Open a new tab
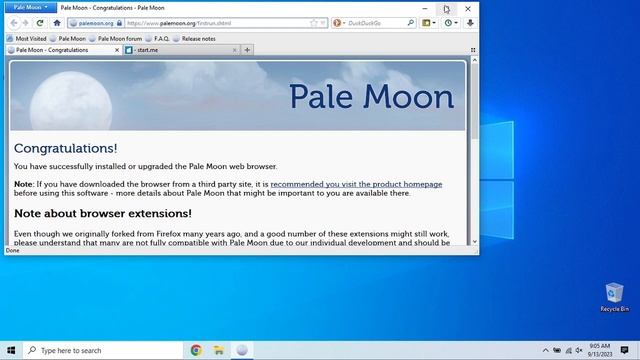This screenshot has height=360, width=640. pyautogui.click(x=247, y=50)
